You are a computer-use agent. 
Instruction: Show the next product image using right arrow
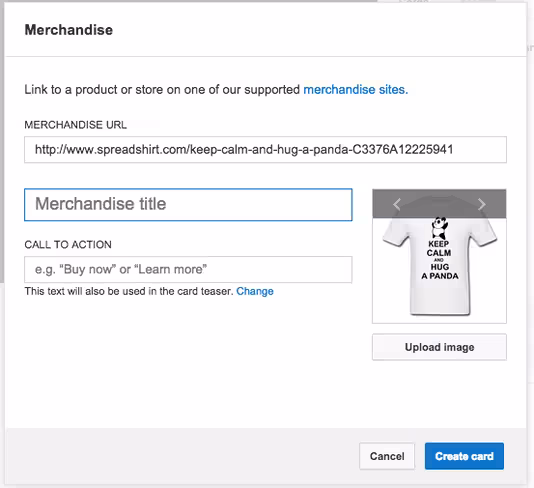(x=482, y=204)
